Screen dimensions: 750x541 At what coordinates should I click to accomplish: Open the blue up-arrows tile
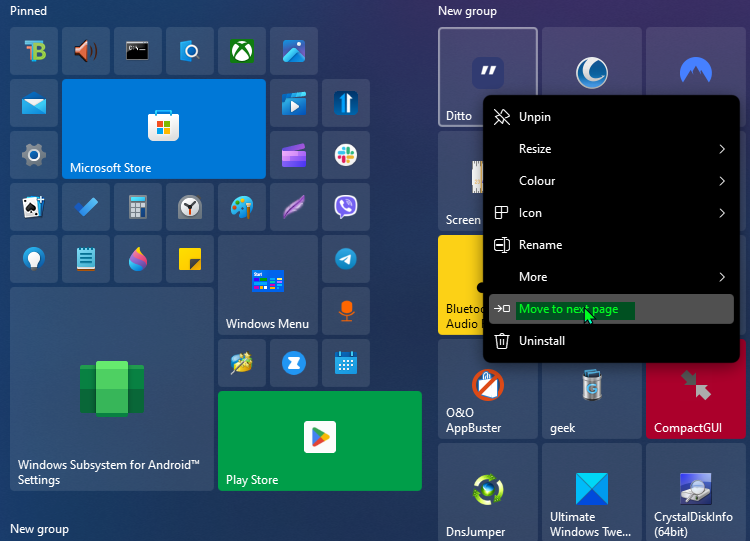pyautogui.click(x=346, y=103)
